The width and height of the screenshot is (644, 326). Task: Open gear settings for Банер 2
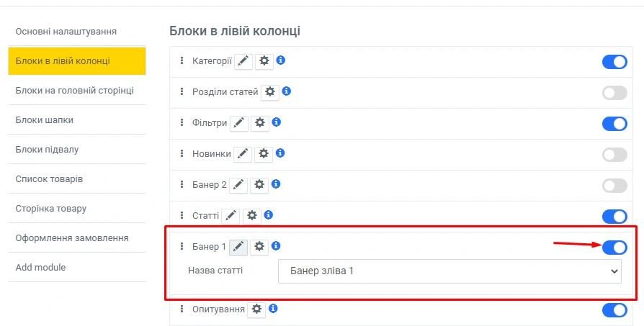pyautogui.click(x=259, y=185)
